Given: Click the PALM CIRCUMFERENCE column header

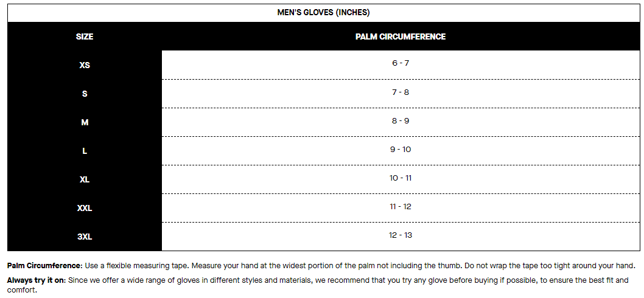Looking at the screenshot, I should [x=401, y=36].
